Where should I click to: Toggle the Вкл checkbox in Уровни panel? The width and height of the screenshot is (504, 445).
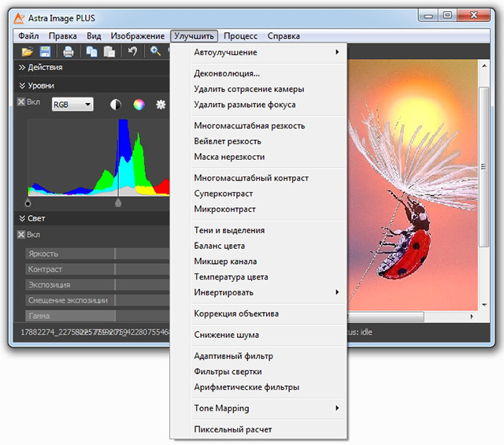pyautogui.click(x=21, y=102)
